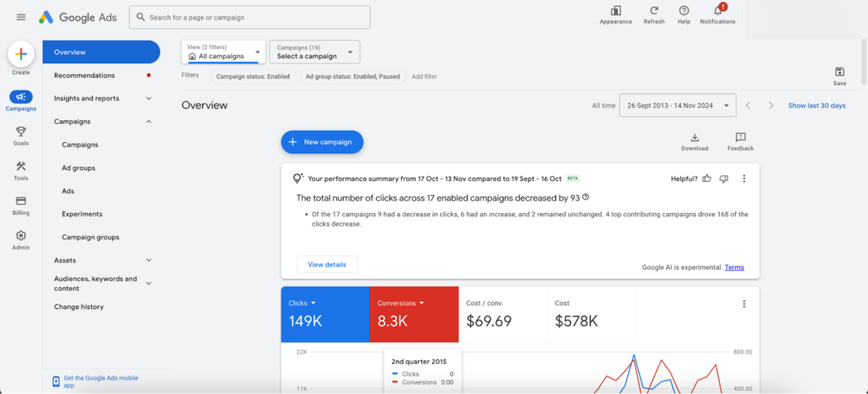Open Ads in sidebar
The image size is (868, 394).
tap(68, 191)
